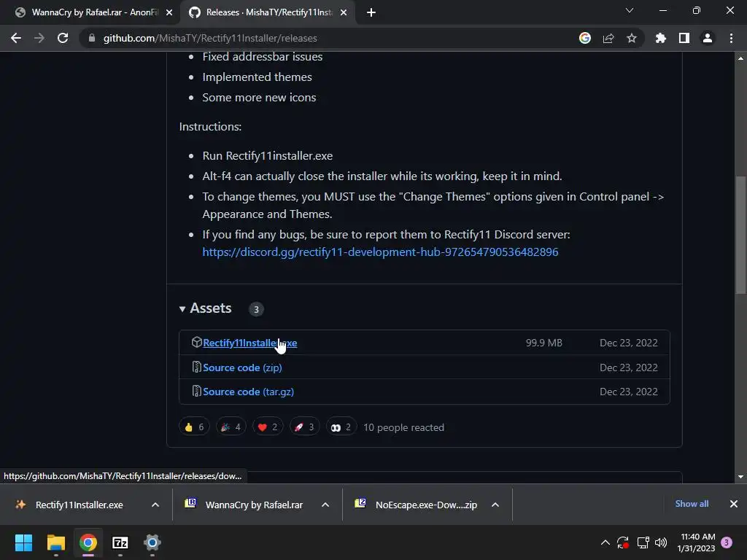Open the clock showing 11:40 AM
This screenshot has width=747, height=560.
click(x=697, y=542)
